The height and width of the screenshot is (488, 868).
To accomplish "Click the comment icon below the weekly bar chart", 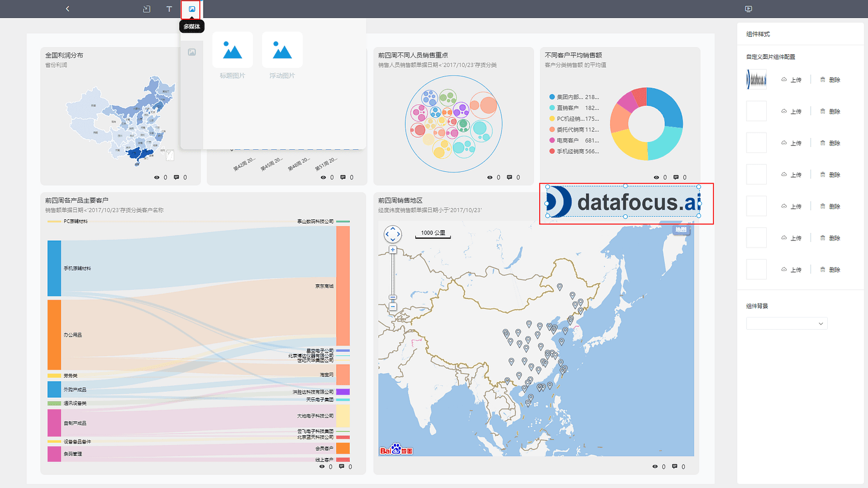I will pos(343,177).
